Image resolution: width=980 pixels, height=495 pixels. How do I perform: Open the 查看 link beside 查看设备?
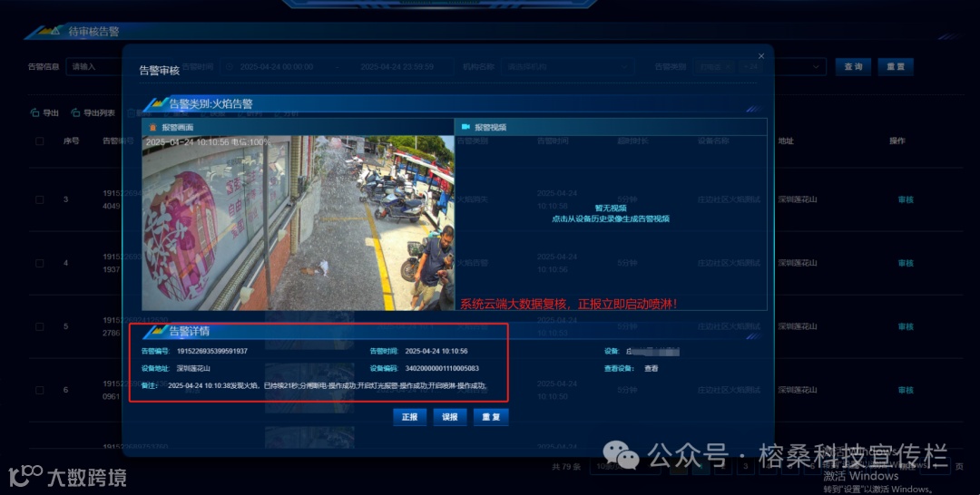pyautogui.click(x=652, y=368)
